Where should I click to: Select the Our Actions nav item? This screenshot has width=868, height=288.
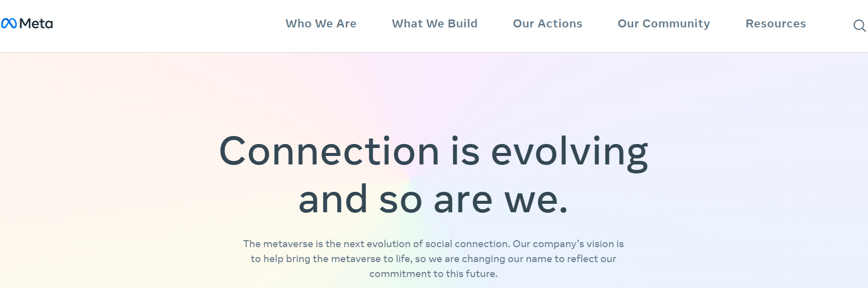click(x=547, y=23)
